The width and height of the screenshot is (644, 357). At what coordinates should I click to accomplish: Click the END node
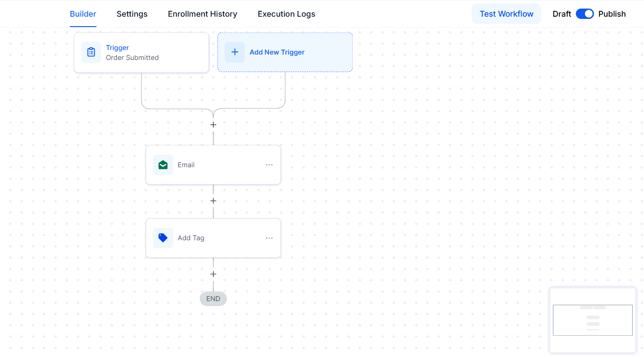click(x=213, y=299)
